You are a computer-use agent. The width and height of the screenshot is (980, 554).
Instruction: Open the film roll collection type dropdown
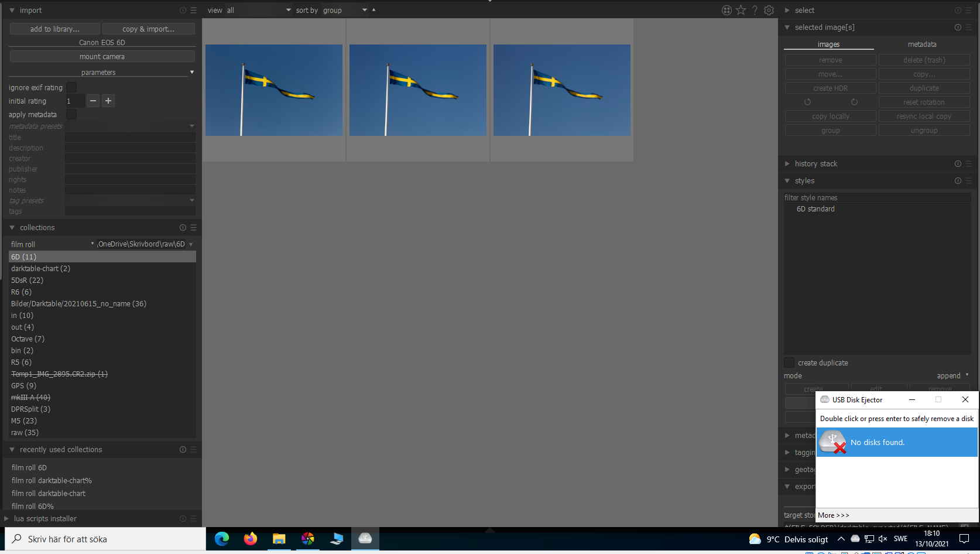pos(52,244)
